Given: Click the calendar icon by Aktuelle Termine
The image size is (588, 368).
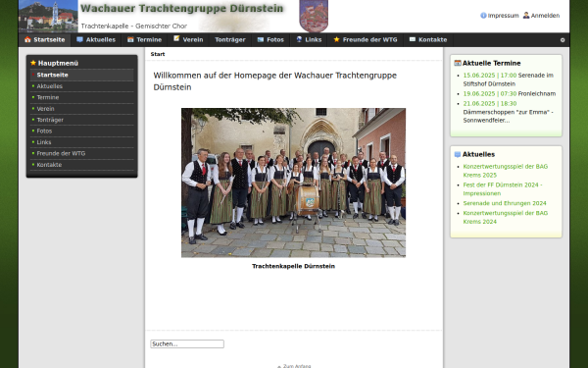Looking at the screenshot, I should point(458,63).
